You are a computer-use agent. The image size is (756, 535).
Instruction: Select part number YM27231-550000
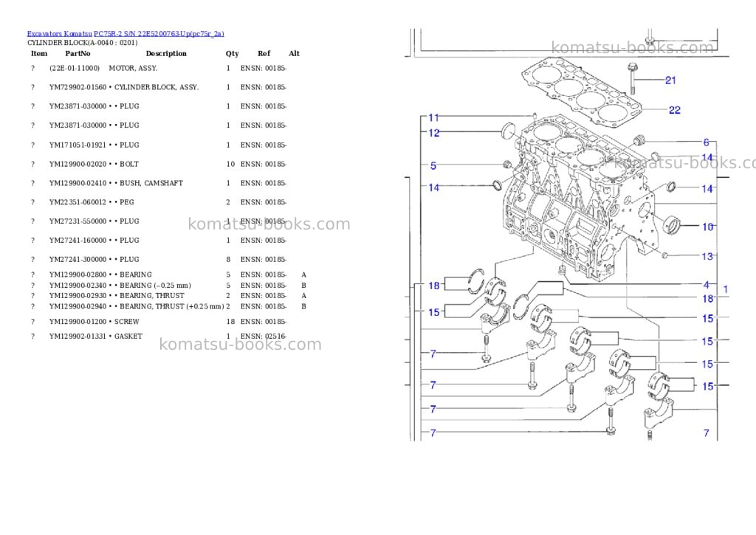point(78,221)
